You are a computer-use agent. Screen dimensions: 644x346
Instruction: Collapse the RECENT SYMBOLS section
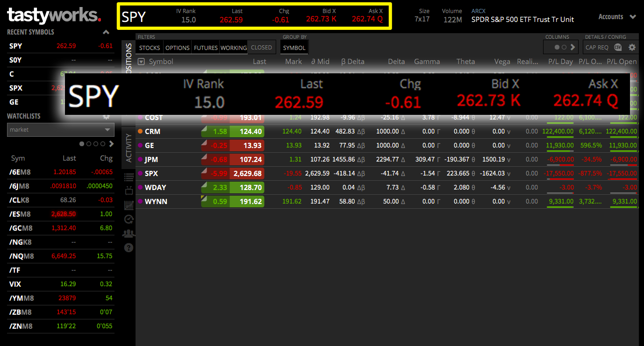[106, 32]
